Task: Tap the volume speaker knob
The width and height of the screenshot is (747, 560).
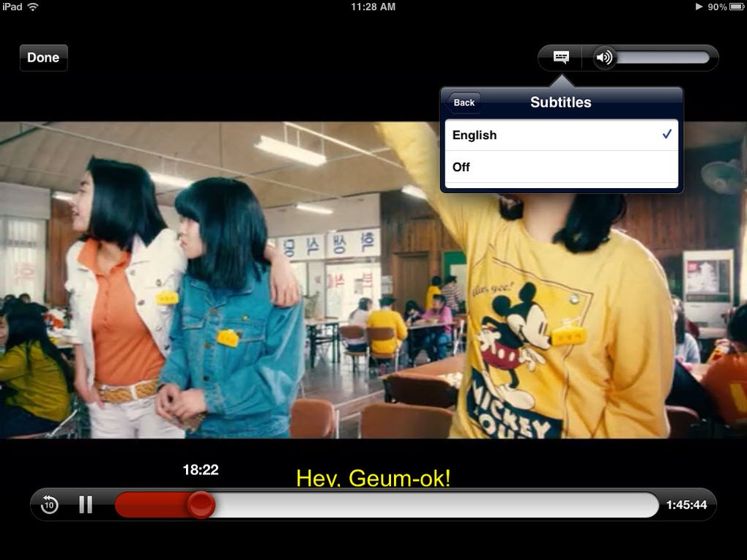Action: click(x=604, y=58)
